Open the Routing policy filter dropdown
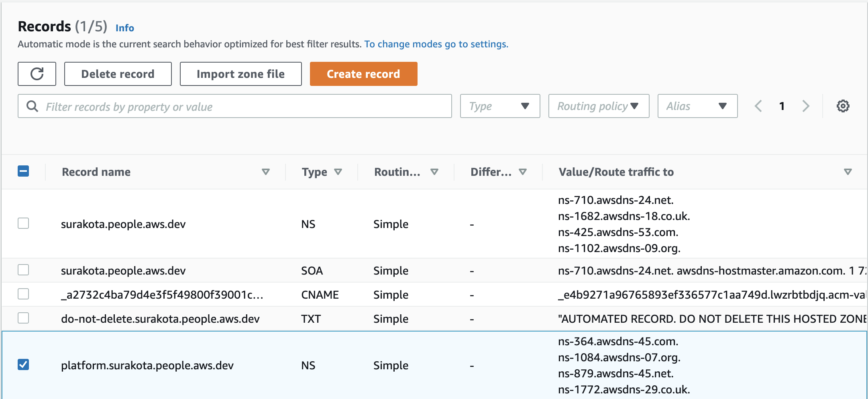 pyautogui.click(x=599, y=106)
